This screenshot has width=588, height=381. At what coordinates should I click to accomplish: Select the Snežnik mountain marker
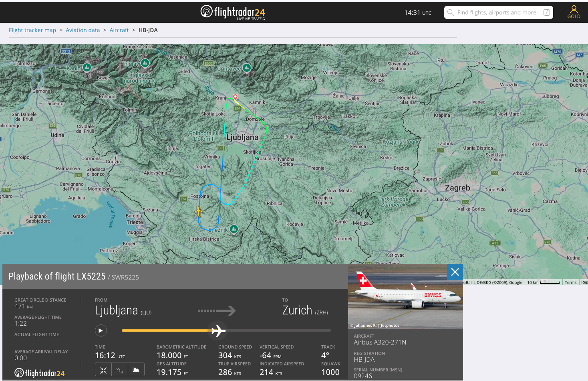234,229
